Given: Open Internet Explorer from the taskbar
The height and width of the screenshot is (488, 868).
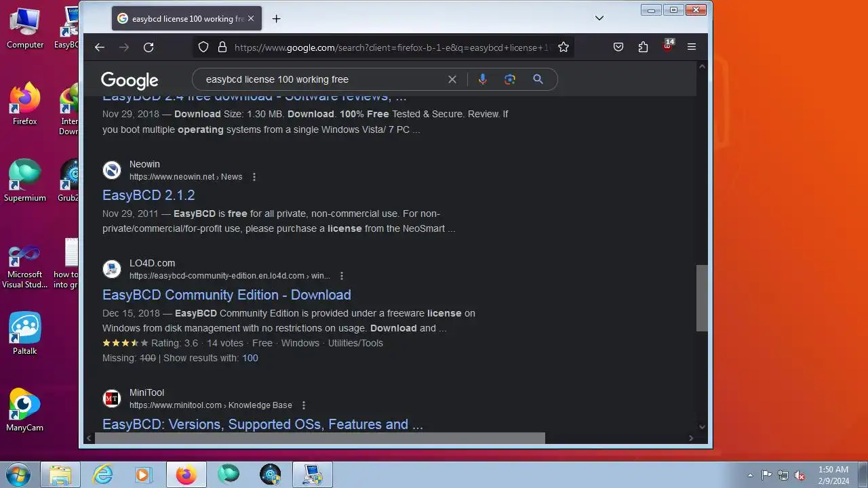Looking at the screenshot, I should tap(102, 474).
